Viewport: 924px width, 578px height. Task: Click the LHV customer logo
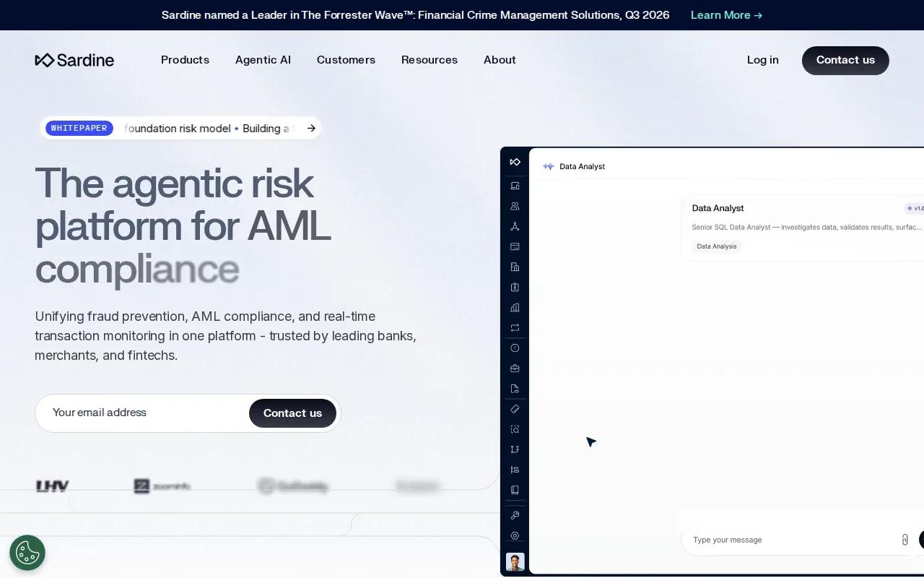click(x=53, y=486)
